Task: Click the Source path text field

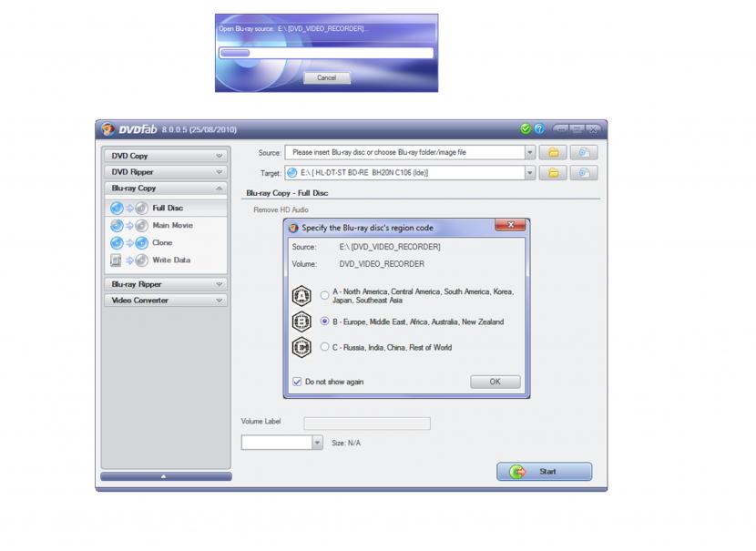Action: click(x=405, y=152)
